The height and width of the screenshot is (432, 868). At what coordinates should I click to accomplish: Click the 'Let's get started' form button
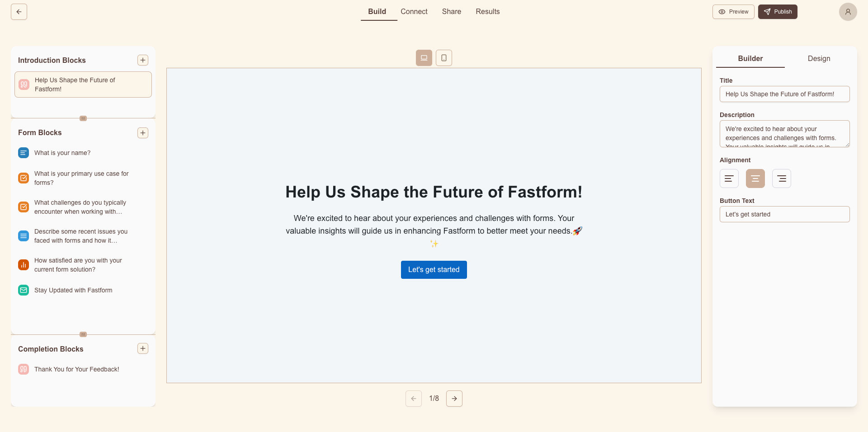pos(434,270)
